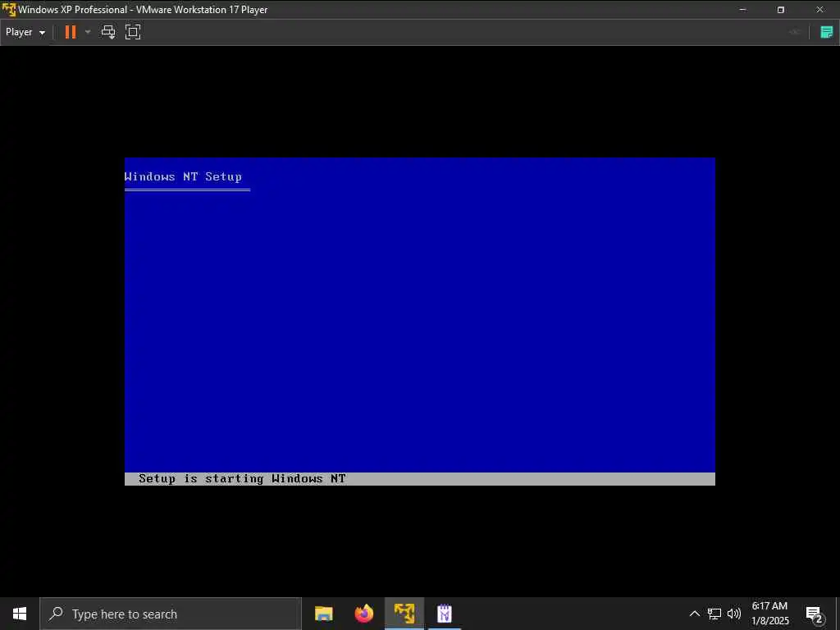Focus the "Type here to search" box
Viewport: 840px width, 630px height.
point(171,614)
